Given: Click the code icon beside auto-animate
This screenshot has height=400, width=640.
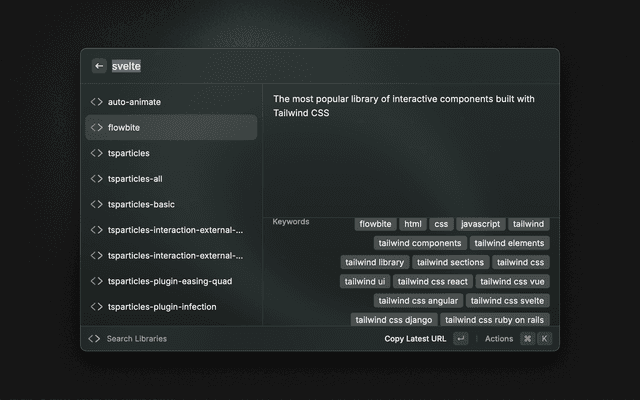Looking at the screenshot, I should [96, 102].
